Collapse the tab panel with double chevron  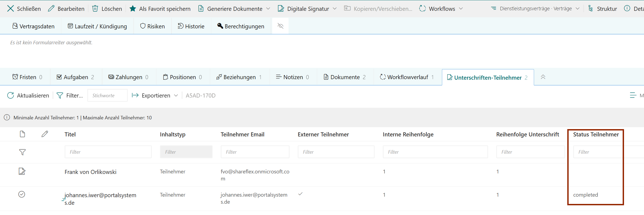point(543,77)
